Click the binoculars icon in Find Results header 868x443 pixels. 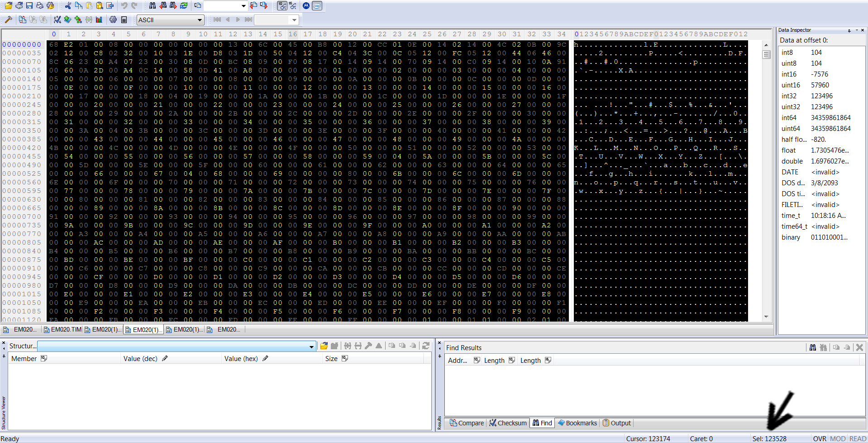[x=813, y=347]
